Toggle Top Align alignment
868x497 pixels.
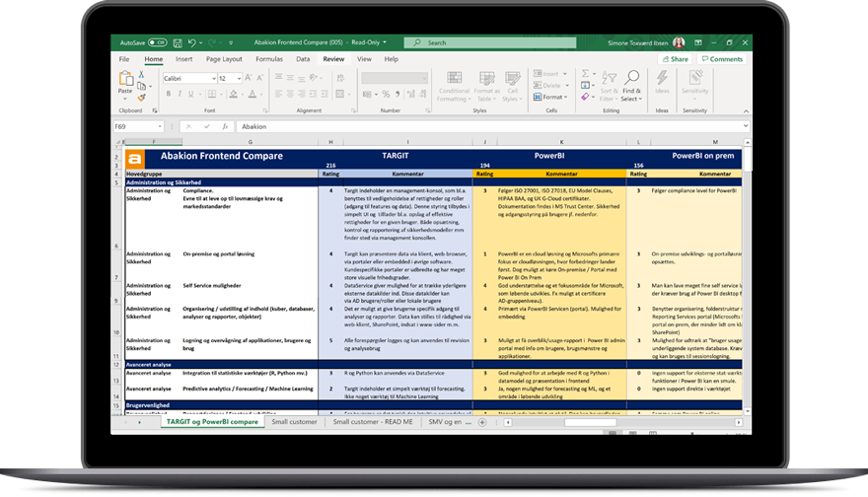pyautogui.click(x=278, y=78)
